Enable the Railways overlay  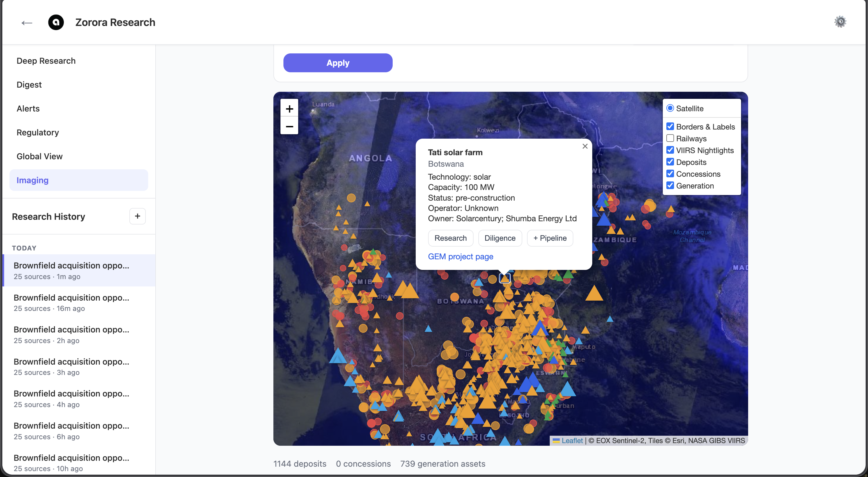click(x=670, y=138)
